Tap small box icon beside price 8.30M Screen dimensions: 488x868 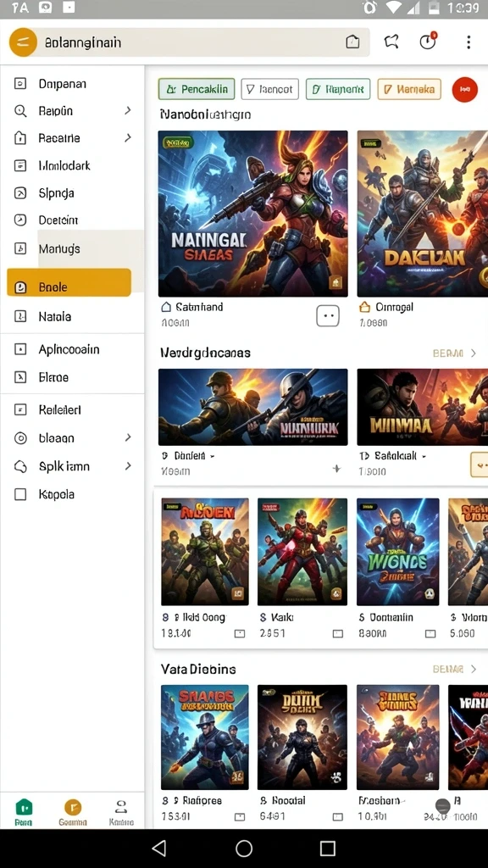tap(430, 634)
